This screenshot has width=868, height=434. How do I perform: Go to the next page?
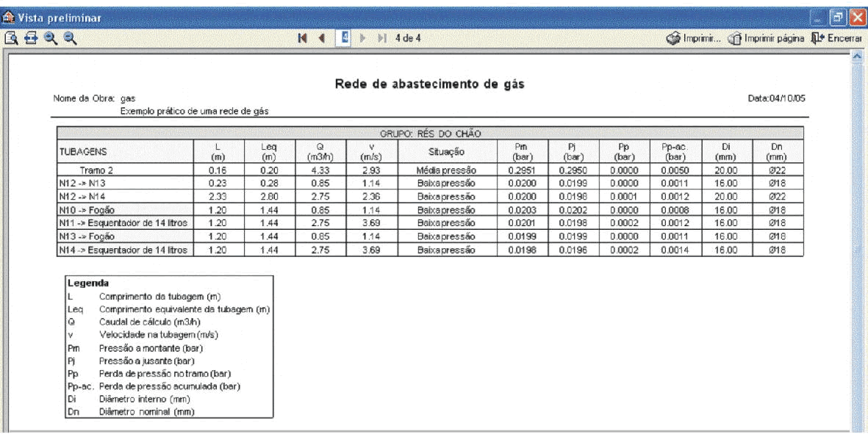click(x=363, y=39)
